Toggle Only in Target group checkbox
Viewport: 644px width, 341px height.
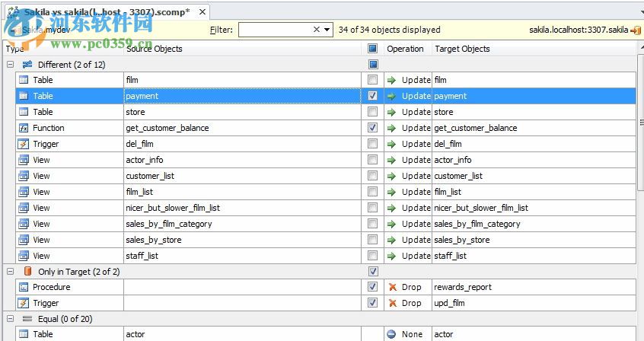coord(373,272)
